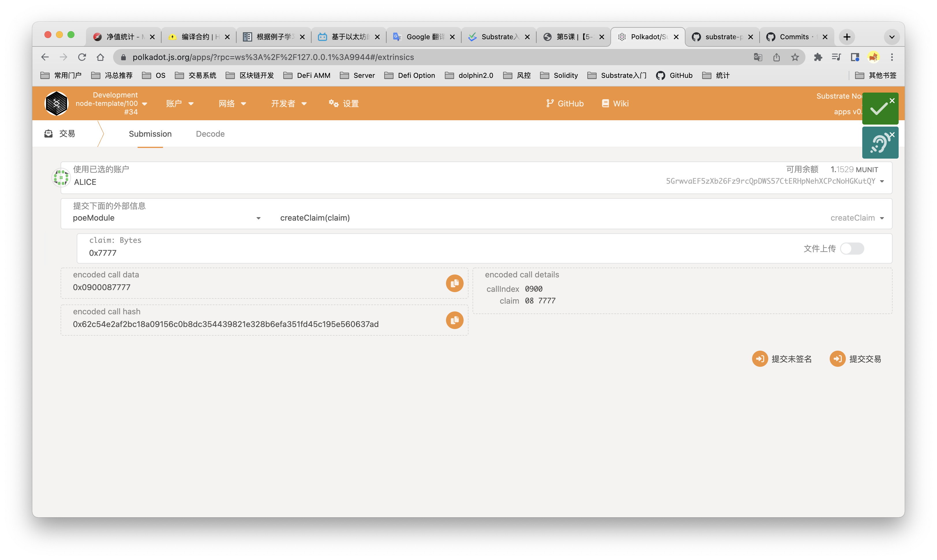Expand ALICE account address selector
The image size is (937, 560).
click(882, 181)
